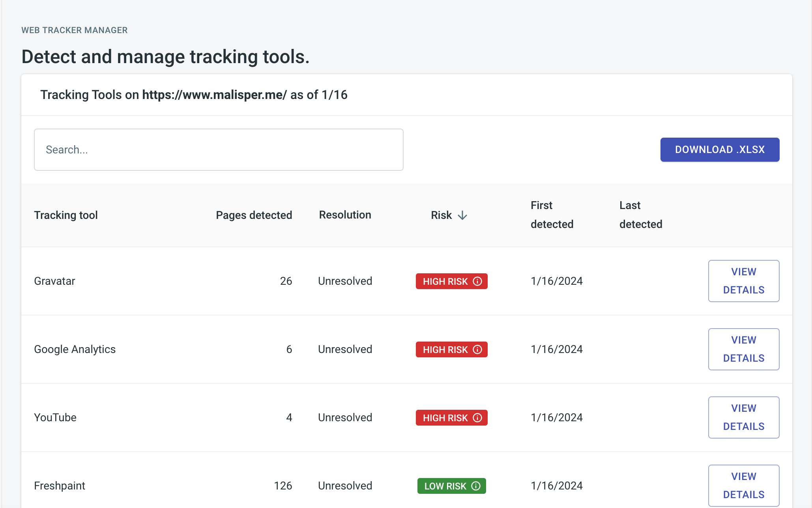This screenshot has width=812, height=508.
Task: Click the Risk column sort arrow
Action: [x=462, y=215]
